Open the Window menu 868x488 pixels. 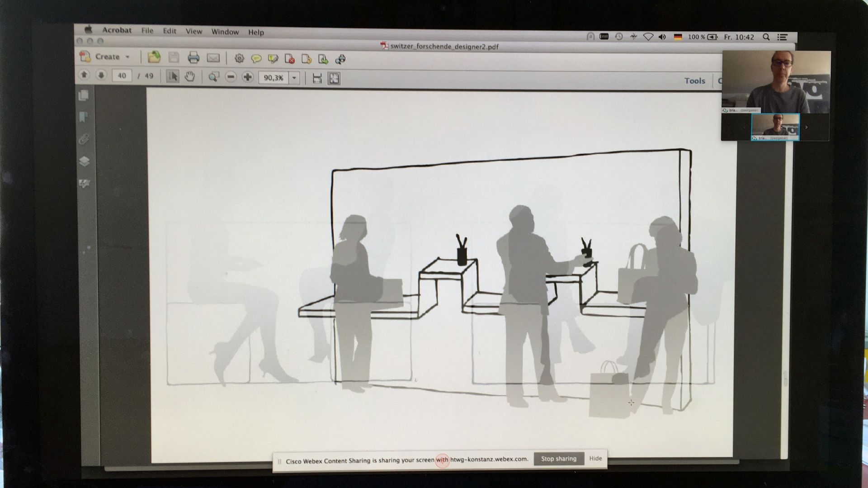coord(225,32)
